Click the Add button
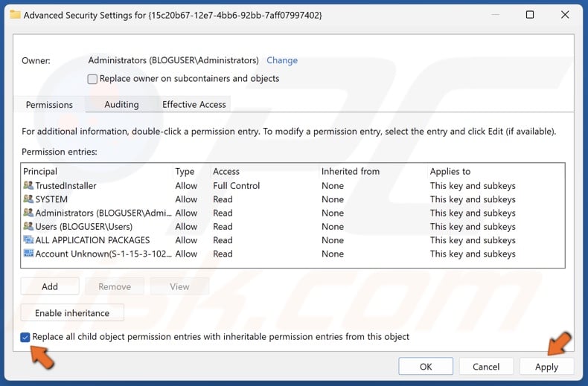Image resolution: width=588 pixels, height=386 pixels. 50,286
